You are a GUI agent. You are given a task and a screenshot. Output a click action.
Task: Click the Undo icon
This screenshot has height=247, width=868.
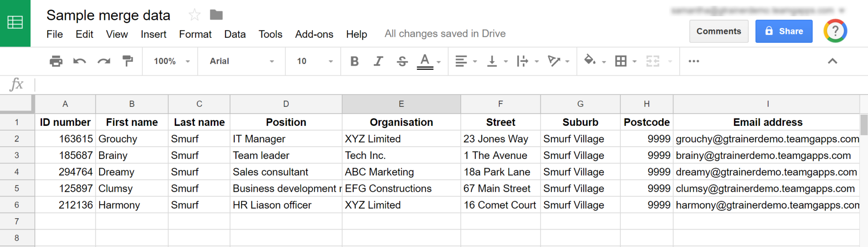pyautogui.click(x=80, y=61)
